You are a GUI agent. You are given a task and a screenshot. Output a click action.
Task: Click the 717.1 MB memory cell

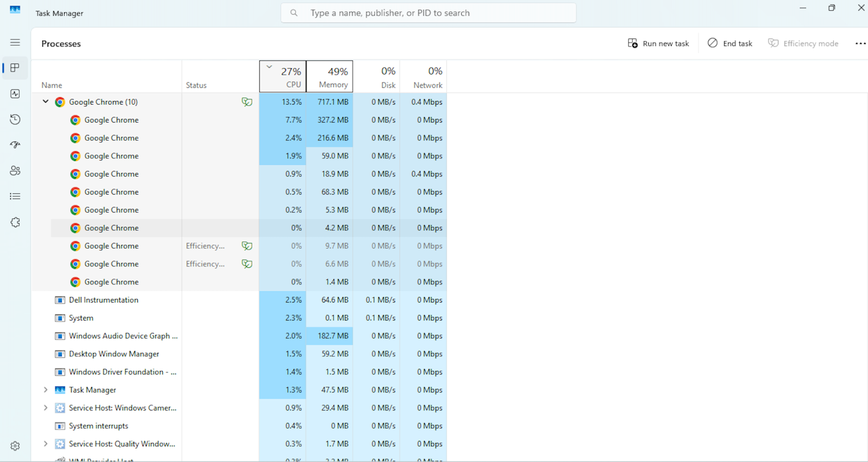(x=329, y=102)
